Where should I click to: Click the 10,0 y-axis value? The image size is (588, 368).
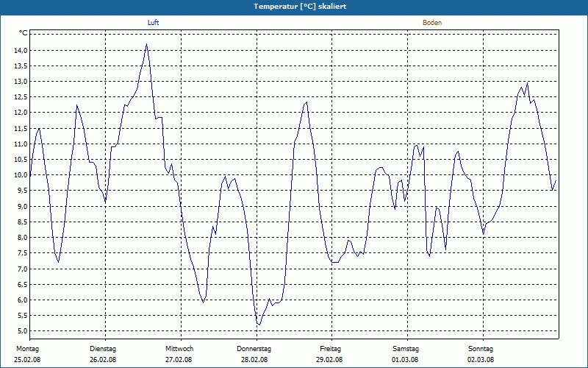(21, 175)
